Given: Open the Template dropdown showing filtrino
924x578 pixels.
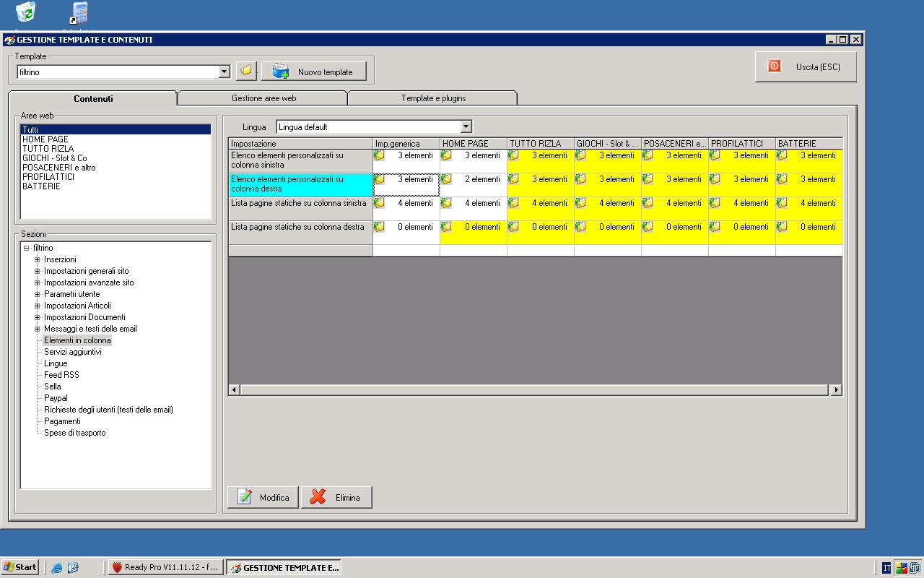Looking at the screenshot, I should [224, 72].
